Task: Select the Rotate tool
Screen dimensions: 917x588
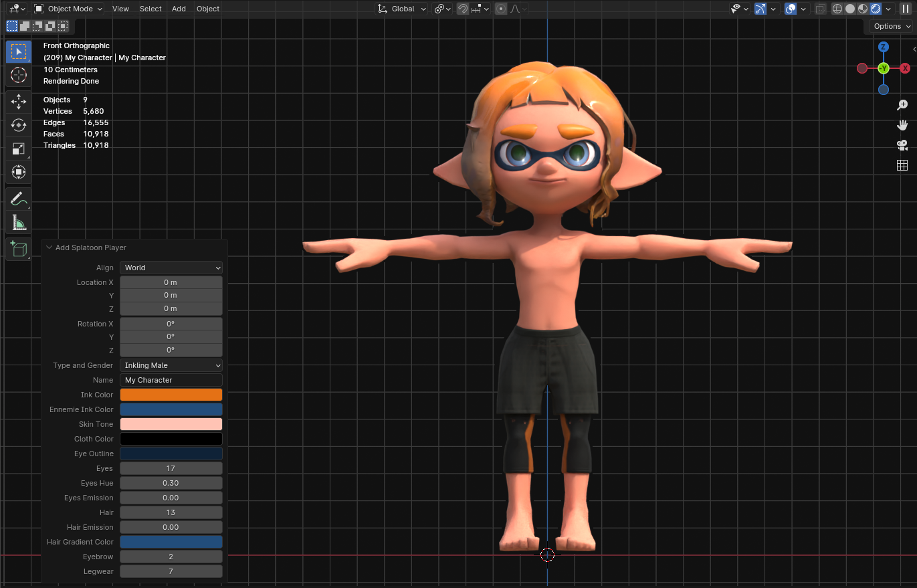Action: coord(18,125)
